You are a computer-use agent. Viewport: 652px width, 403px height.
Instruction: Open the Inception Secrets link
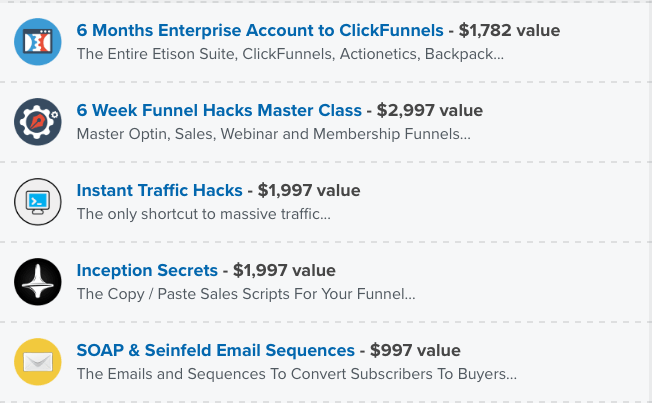point(147,270)
